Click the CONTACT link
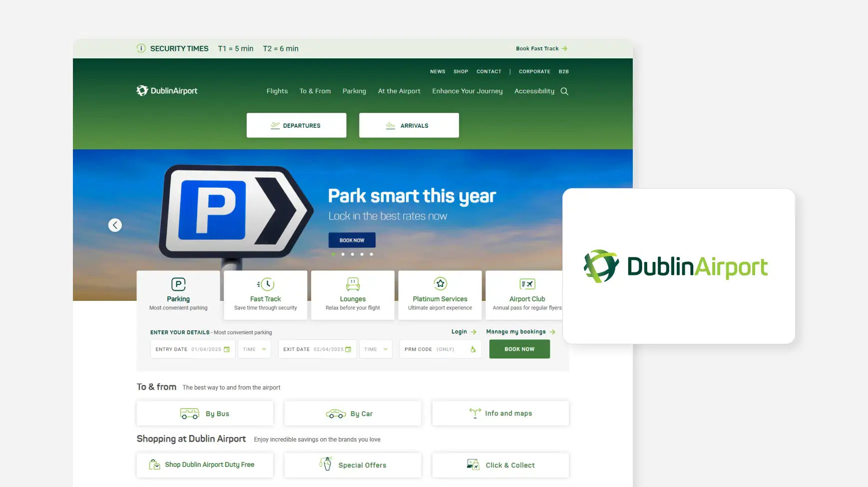Screen dimensions: 868x487 [489, 72]
